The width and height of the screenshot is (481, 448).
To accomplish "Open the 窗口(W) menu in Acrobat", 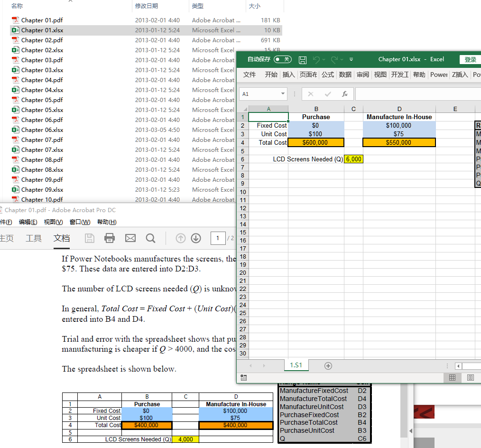I will click(x=80, y=222).
